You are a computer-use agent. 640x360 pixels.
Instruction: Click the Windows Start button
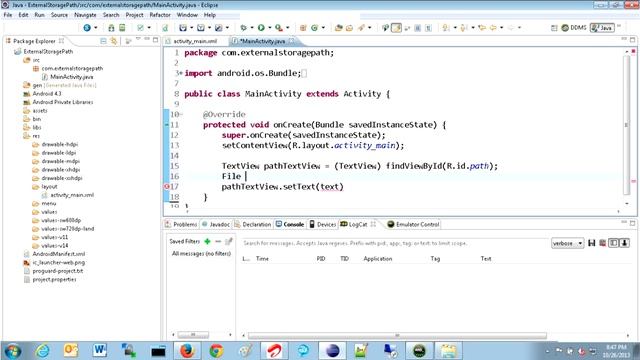point(13,351)
